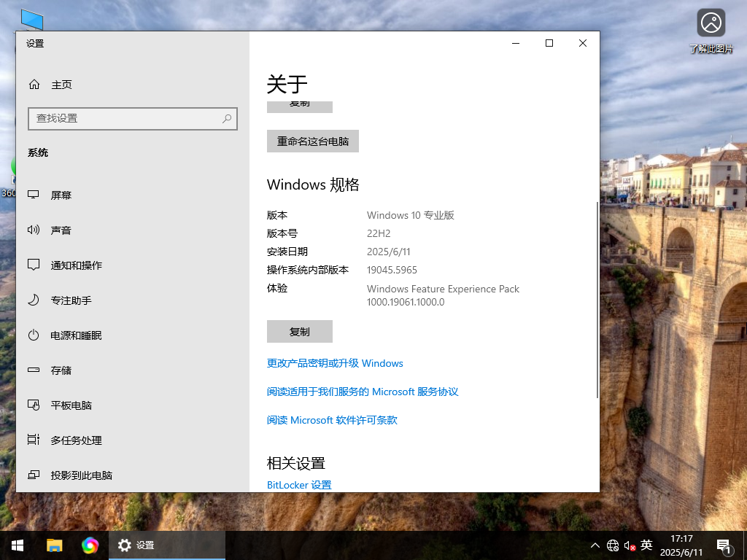Open change product key or upgrade Windows link
This screenshot has width=747, height=560.
tap(336, 363)
